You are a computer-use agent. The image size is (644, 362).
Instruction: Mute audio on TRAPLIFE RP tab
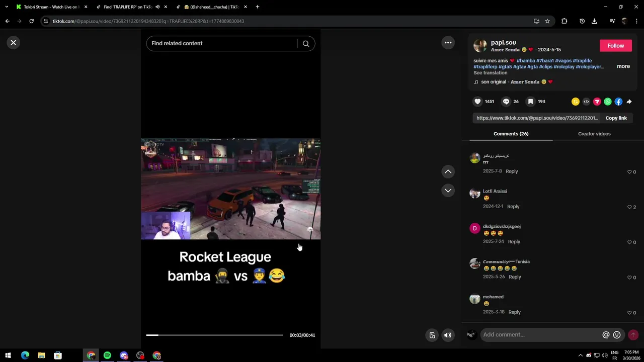[157, 7]
